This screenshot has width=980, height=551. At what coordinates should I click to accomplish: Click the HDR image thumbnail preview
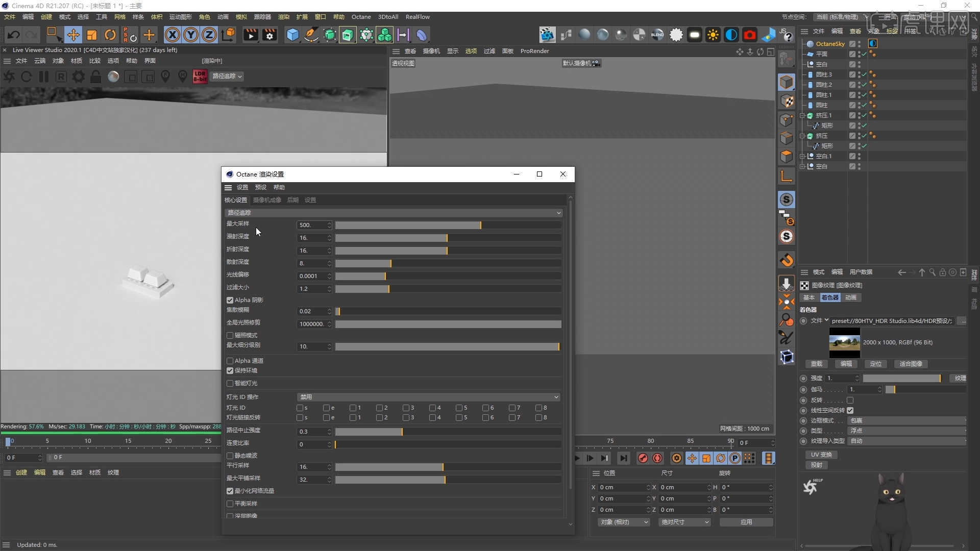(844, 342)
